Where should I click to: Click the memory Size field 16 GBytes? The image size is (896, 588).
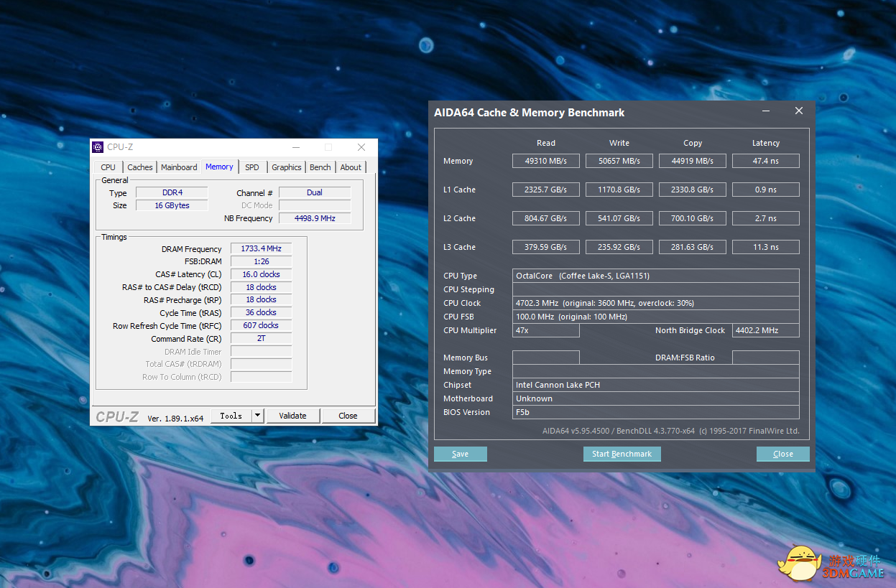[172, 205]
